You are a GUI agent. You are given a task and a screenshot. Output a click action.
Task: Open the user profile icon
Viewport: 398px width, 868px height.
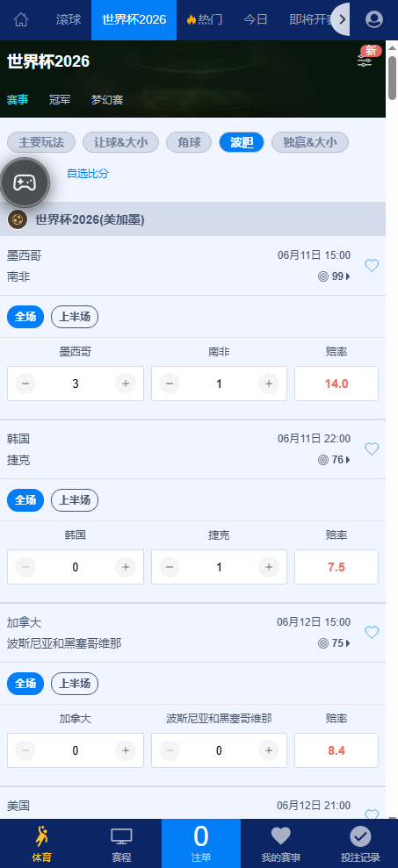tap(374, 20)
